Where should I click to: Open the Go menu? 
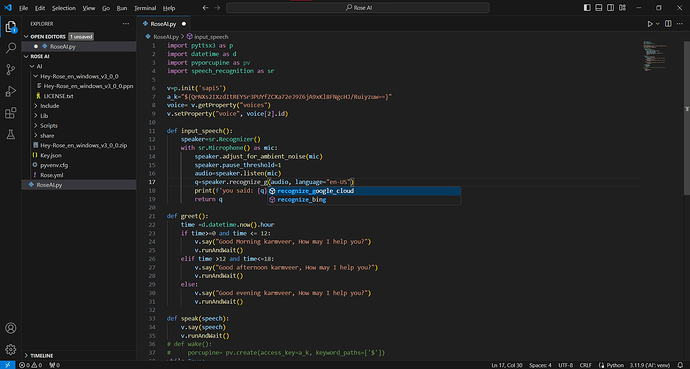pos(106,8)
